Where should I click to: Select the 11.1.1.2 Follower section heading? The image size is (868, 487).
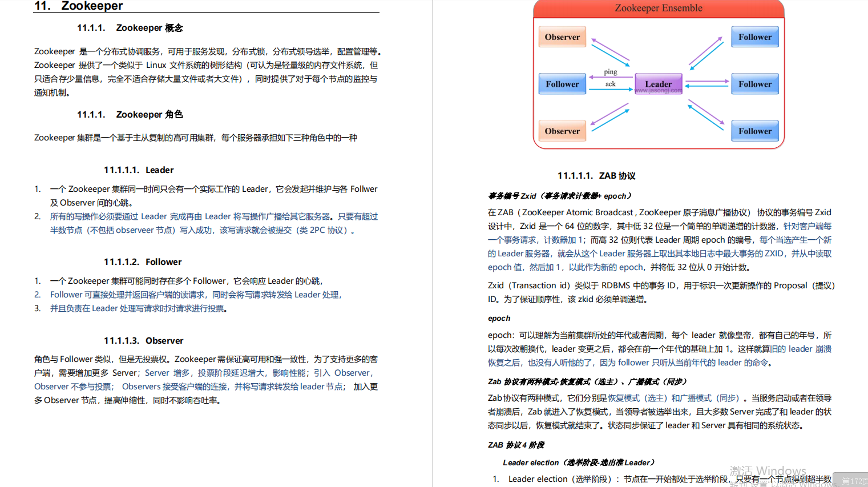[x=143, y=261]
